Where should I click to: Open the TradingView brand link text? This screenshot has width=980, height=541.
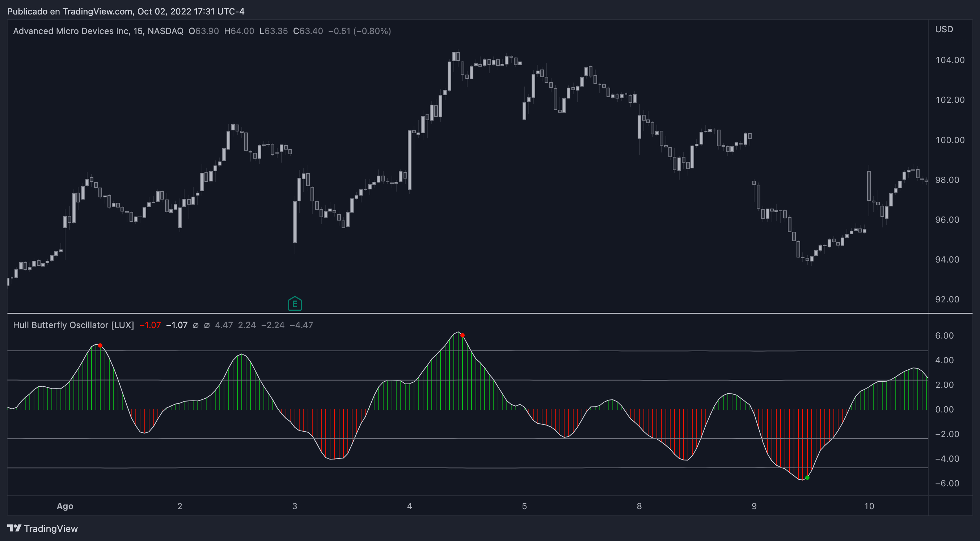pos(51,528)
